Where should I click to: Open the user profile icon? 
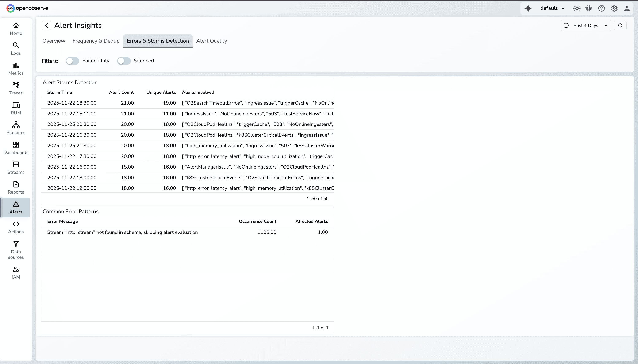click(x=627, y=8)
